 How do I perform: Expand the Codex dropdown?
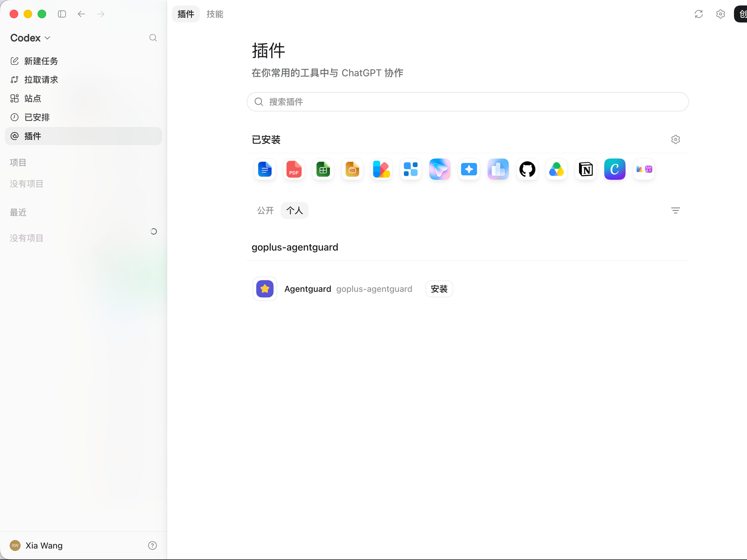point(30,38)
